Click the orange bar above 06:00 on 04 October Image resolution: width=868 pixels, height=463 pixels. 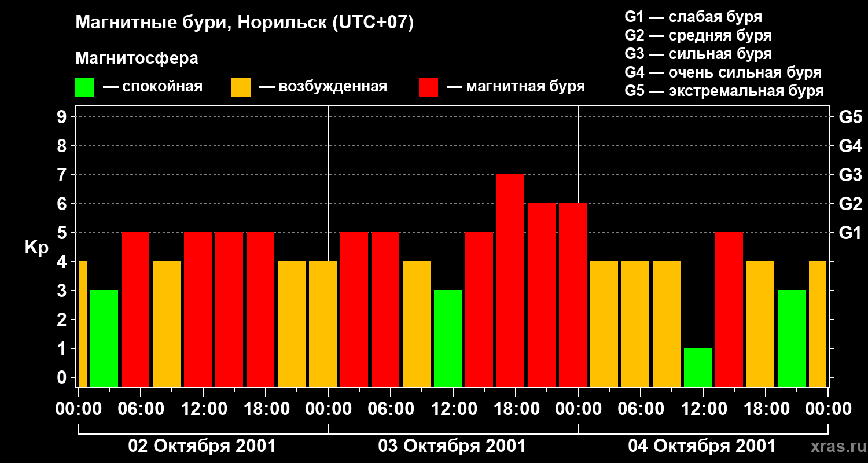tap(635, 324)
